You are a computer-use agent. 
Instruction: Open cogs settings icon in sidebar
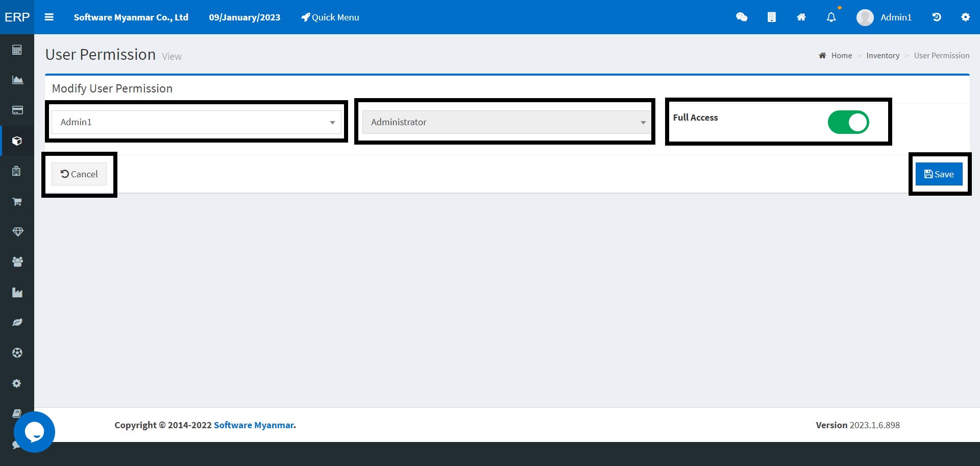point(17,383)
